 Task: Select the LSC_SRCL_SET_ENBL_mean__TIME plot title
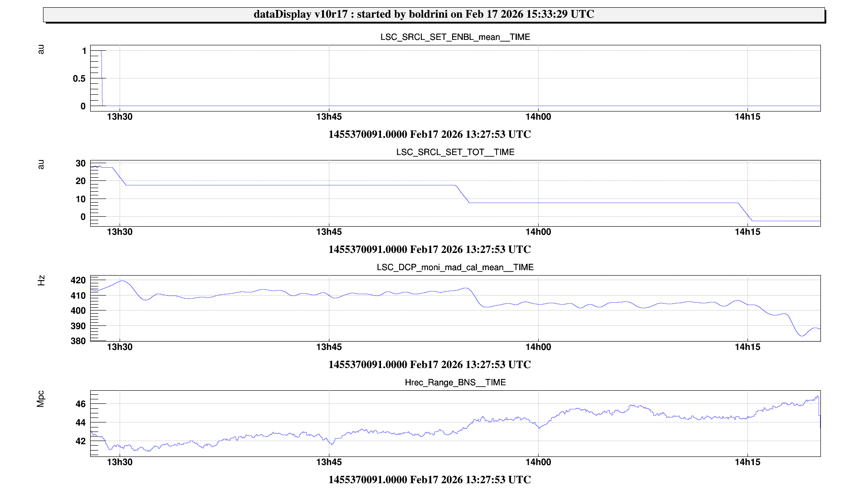pyautogui.click(x=455, y=37)
